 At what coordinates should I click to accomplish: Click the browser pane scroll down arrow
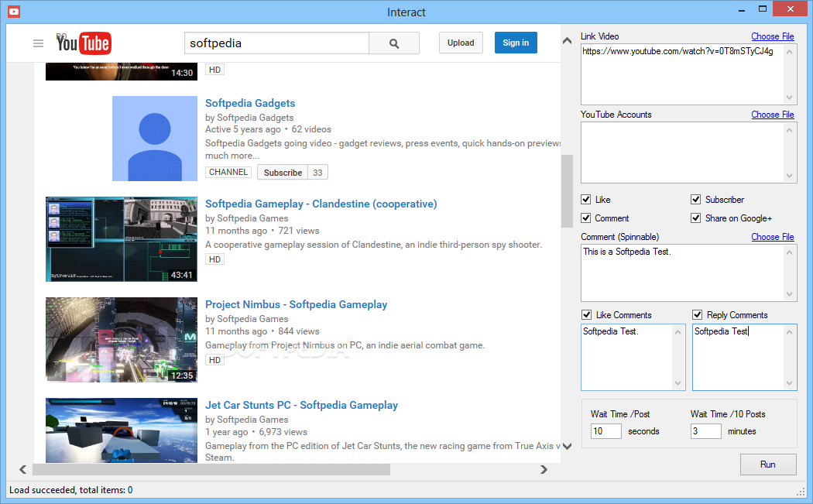pyautogui.click(x=568, y=446)
